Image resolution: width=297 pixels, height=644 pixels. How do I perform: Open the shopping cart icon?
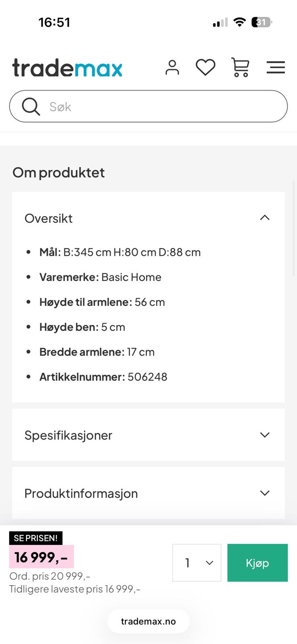[x=240, y=67]
